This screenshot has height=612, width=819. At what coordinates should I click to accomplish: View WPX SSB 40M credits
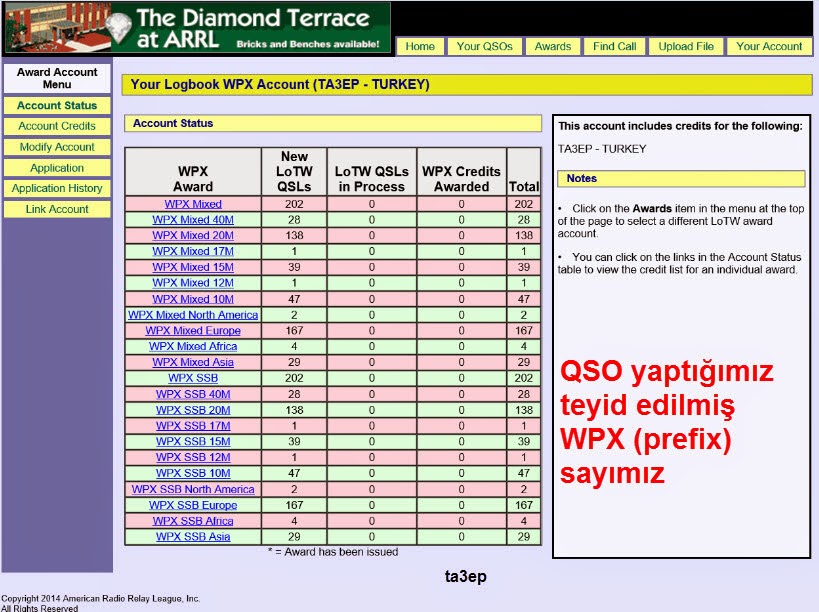click(193, 394)
